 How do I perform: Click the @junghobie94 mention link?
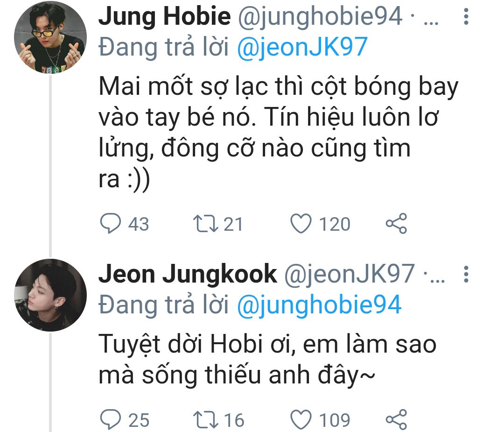(319, 305)
